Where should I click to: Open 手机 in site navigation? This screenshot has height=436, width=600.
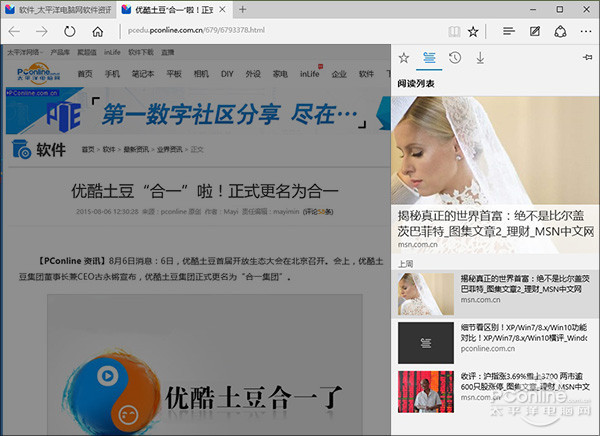pos(112,74)
